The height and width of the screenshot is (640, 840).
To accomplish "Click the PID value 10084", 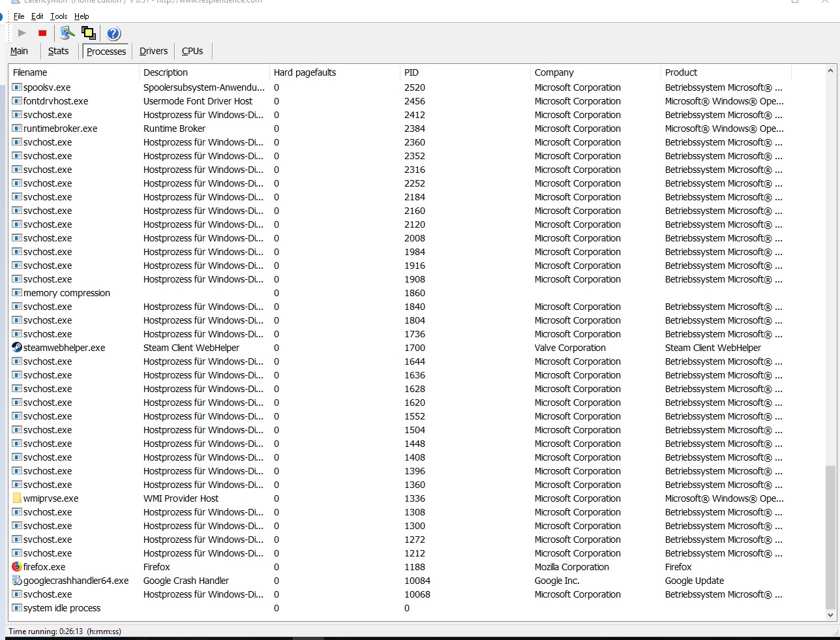I will pyautogui.click(x=417, y=581).
